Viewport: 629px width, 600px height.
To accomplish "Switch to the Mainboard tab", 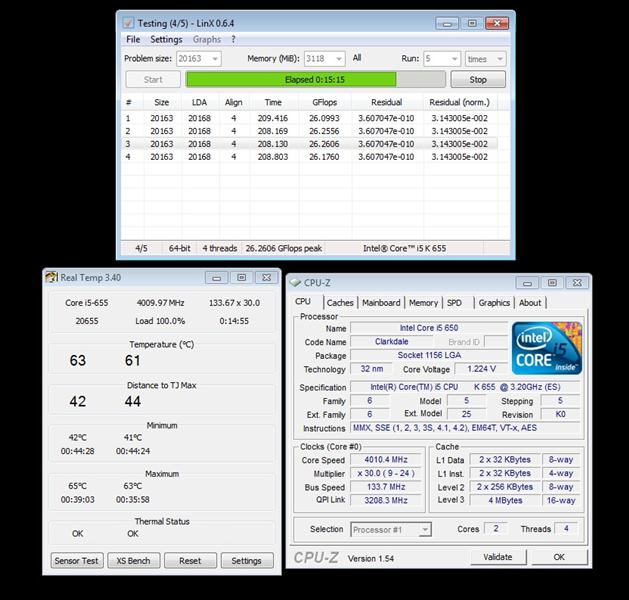I will point(380,303).
